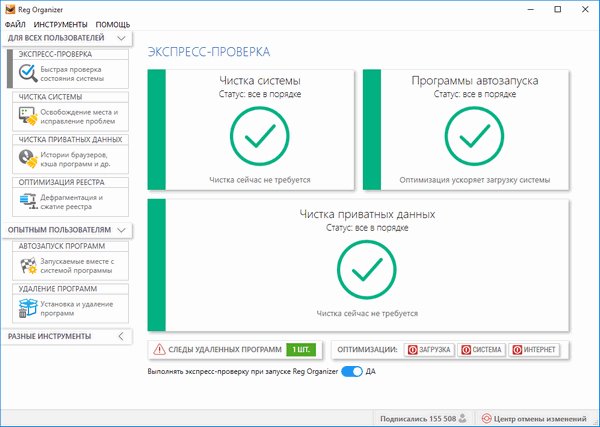Image resolution: width=600 pixels, height=427 pixels.
Task: Click Статус: все в порядке under Программы автозапуска
Action: (475, 94)
